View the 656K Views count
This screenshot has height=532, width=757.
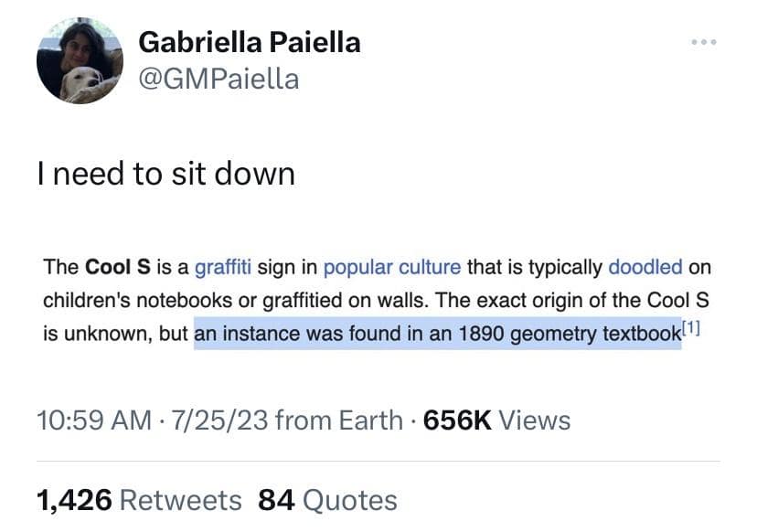coord(497,420)
